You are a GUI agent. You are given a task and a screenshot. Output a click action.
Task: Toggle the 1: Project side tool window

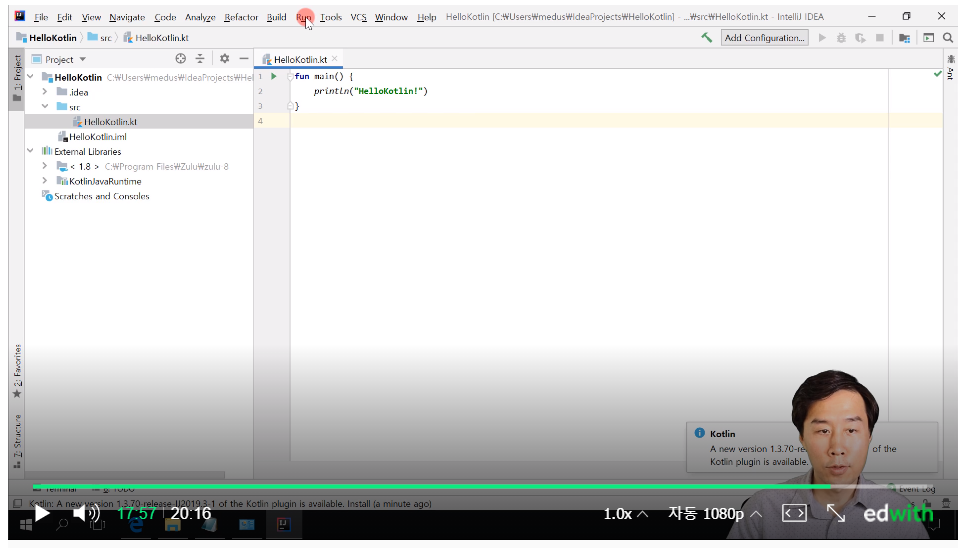[x=17, y=79]
